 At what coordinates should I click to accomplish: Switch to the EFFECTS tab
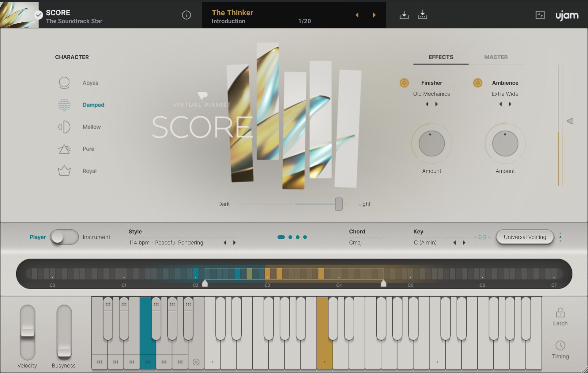tap(441, 57)
